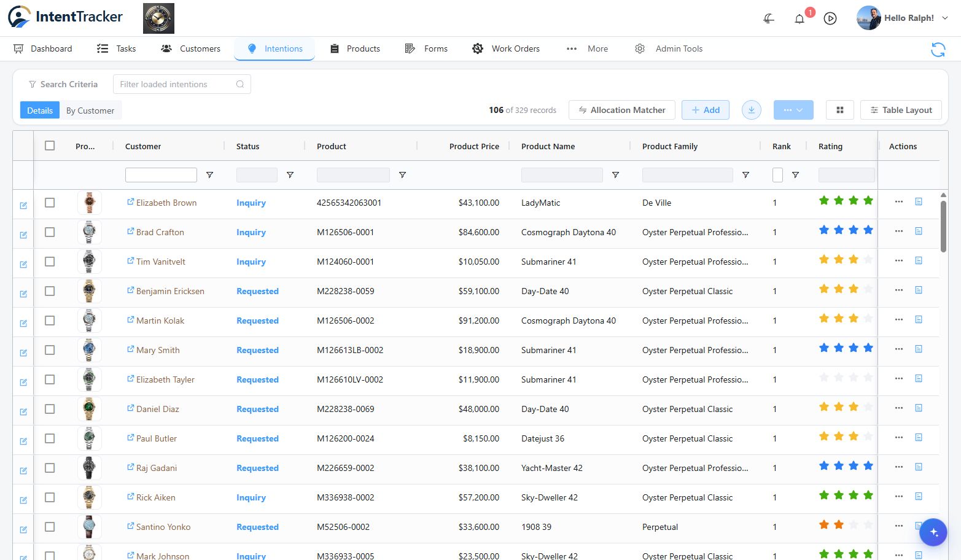This screenshot has width=961, height=560.
Task: Edit Benjamin Ericksen row via pencil icon
Action: [23, 294]
